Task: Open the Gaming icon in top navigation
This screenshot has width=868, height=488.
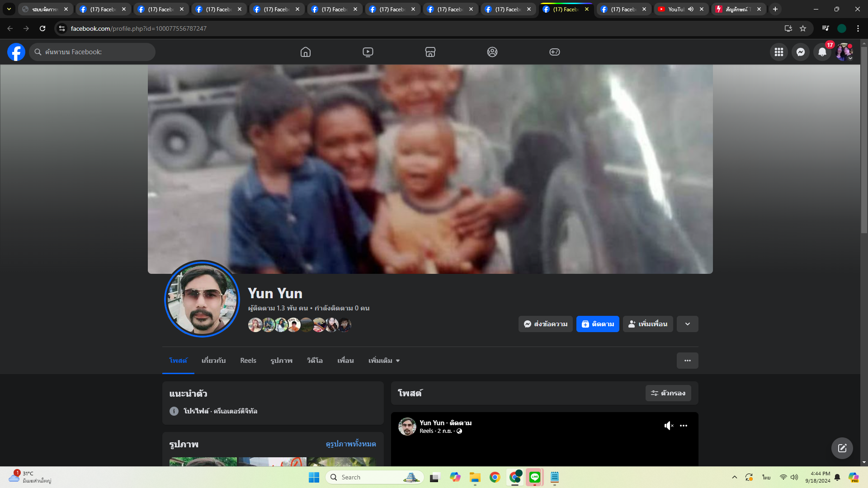Action: [x=555, y=52]
